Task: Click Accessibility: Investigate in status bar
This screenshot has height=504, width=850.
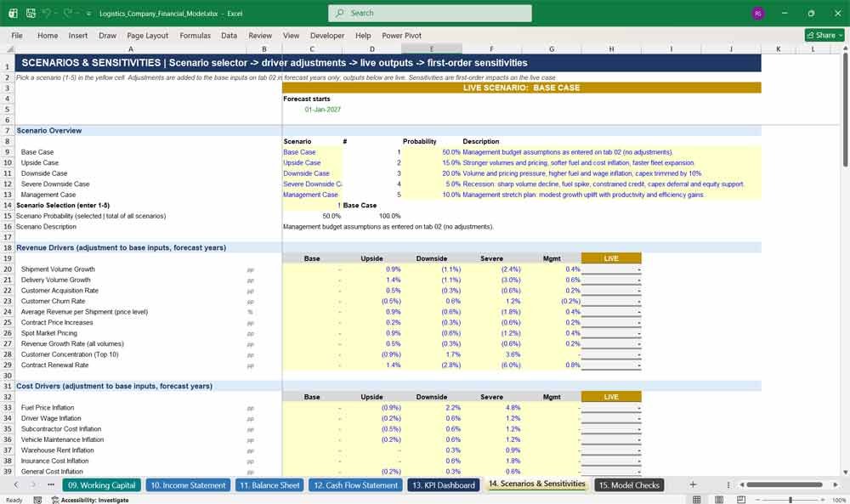Action: 90,500
